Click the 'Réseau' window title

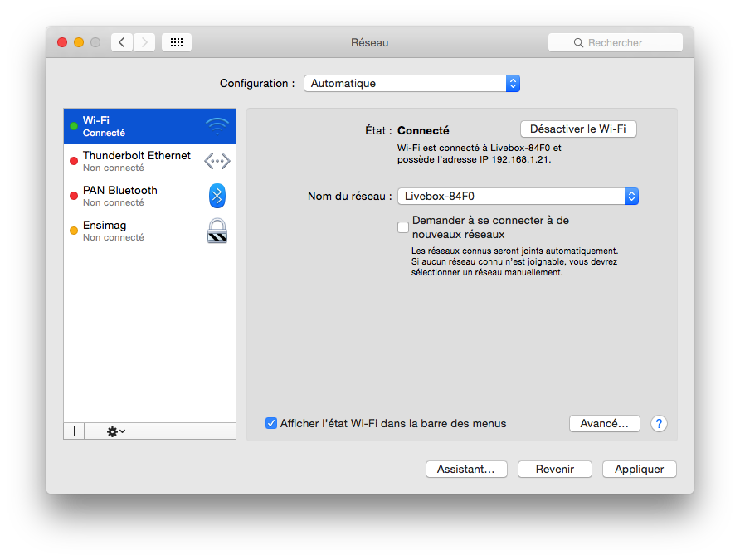369,43
